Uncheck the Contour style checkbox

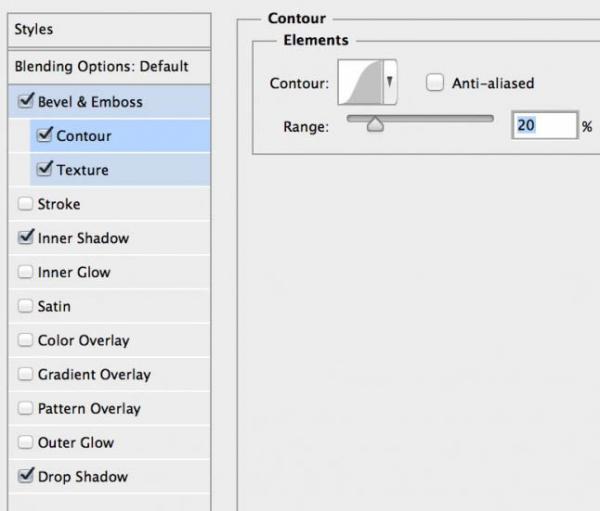tap(44, 135)
